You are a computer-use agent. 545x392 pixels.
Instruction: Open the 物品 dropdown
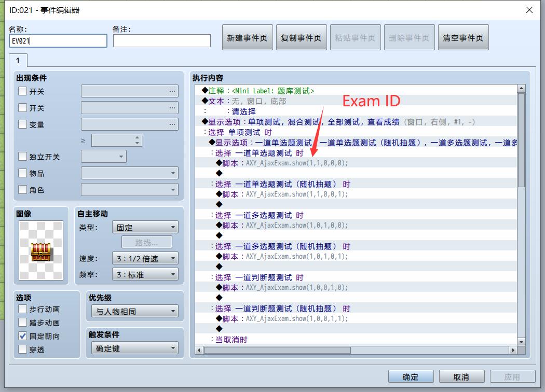point(130,173)
